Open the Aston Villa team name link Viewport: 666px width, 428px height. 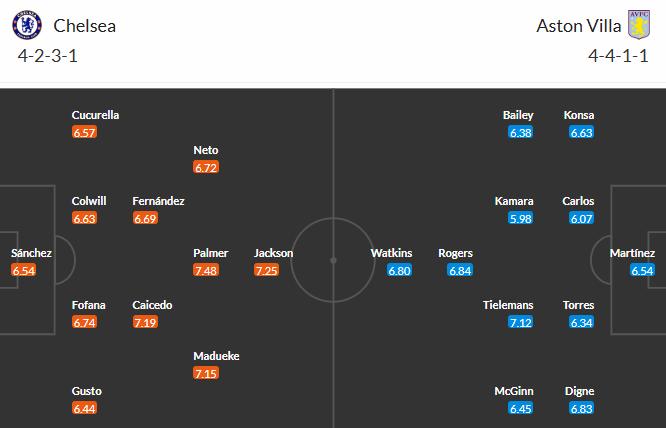point(577,25)
